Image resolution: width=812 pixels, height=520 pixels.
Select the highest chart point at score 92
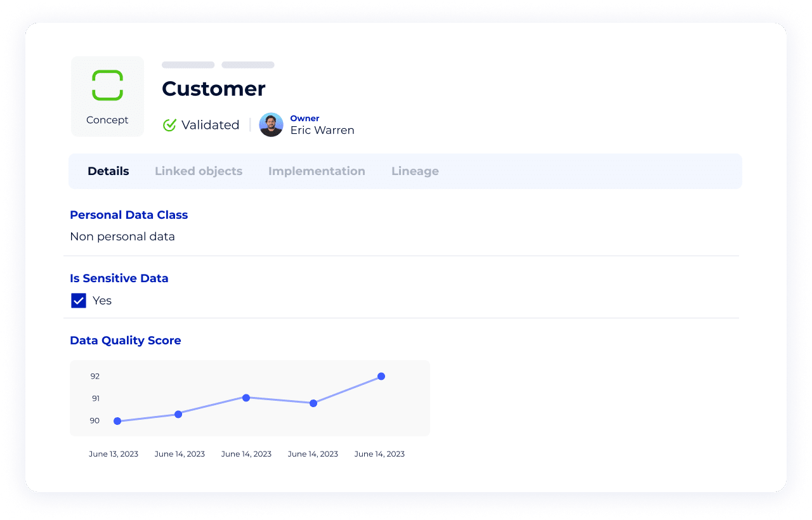click(x=381, y=376)
